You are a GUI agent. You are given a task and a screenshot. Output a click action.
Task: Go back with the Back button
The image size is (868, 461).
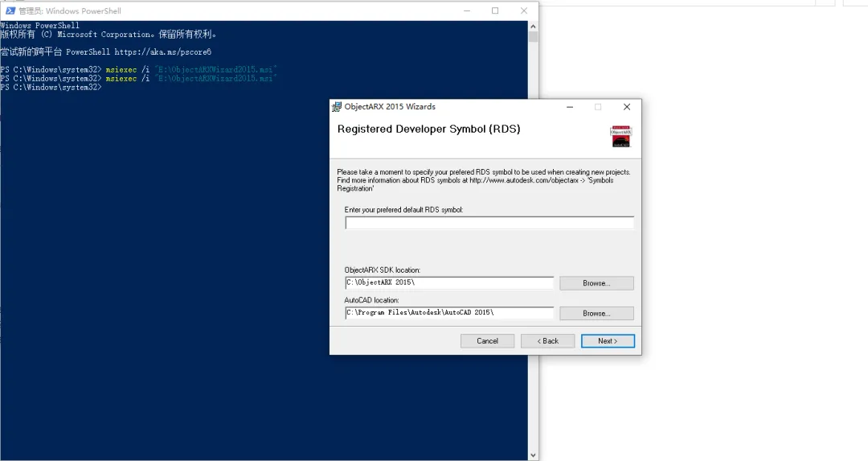coord(547,341)
